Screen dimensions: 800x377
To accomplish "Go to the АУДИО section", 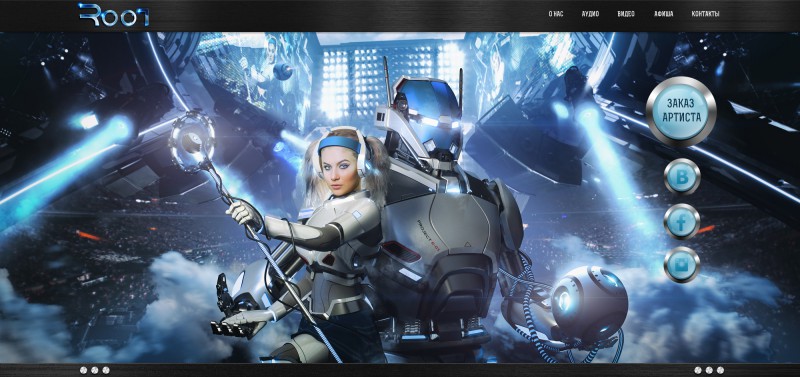I will pyautogui.click(x=590, y=14).
